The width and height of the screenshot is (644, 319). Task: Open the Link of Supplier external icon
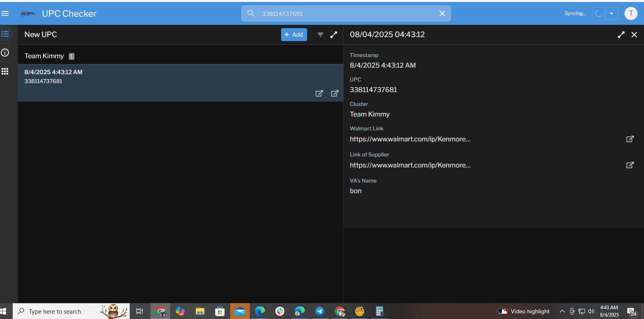(x=630, y=165)
